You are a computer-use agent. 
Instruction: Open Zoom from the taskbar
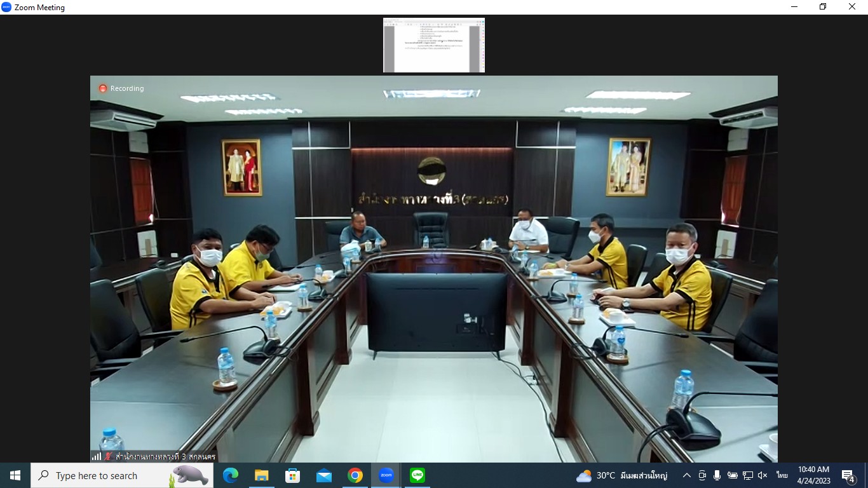click(386, 475)
